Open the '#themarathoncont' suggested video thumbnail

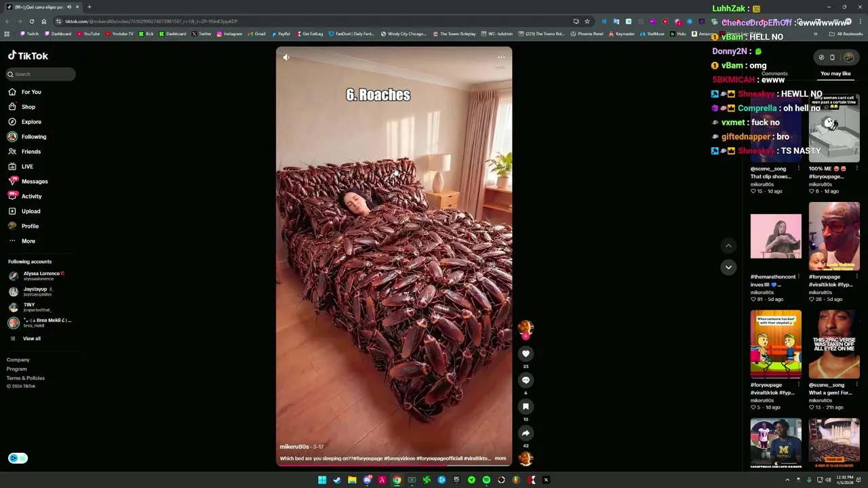(776, 237)
